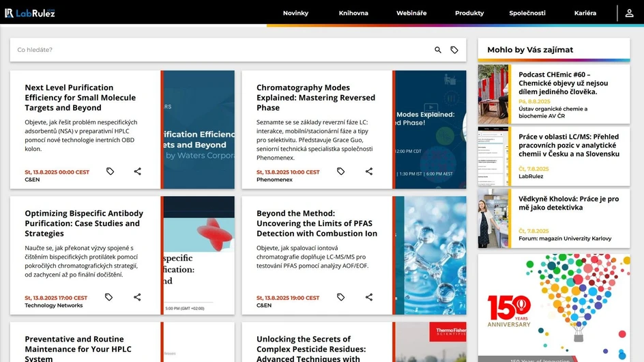The height and width of the screenshot is (362, 644).
Task: Click the LabRulez logo
Action: [x=29, y=13]
